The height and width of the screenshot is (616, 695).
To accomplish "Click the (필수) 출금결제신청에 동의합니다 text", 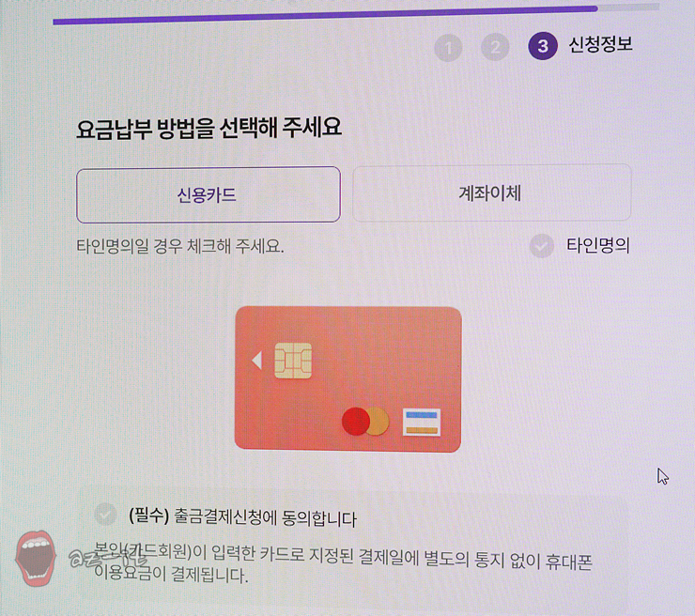I will click(242, 516).
